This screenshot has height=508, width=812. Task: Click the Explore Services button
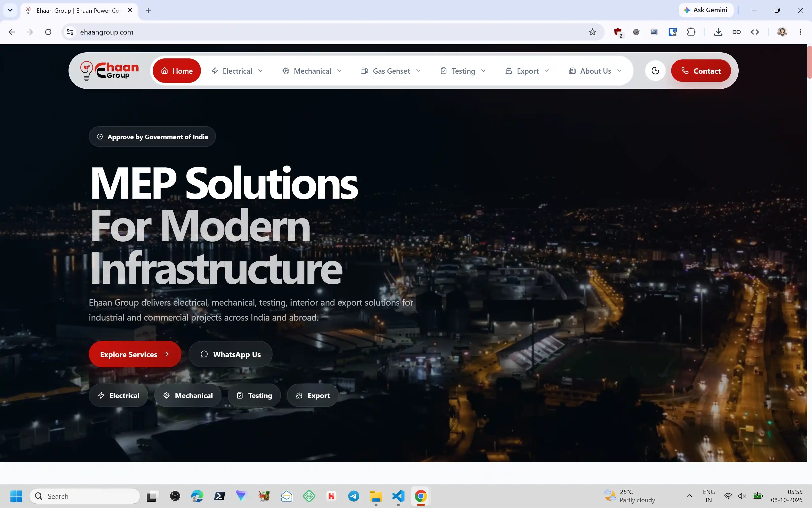[135, 354]
